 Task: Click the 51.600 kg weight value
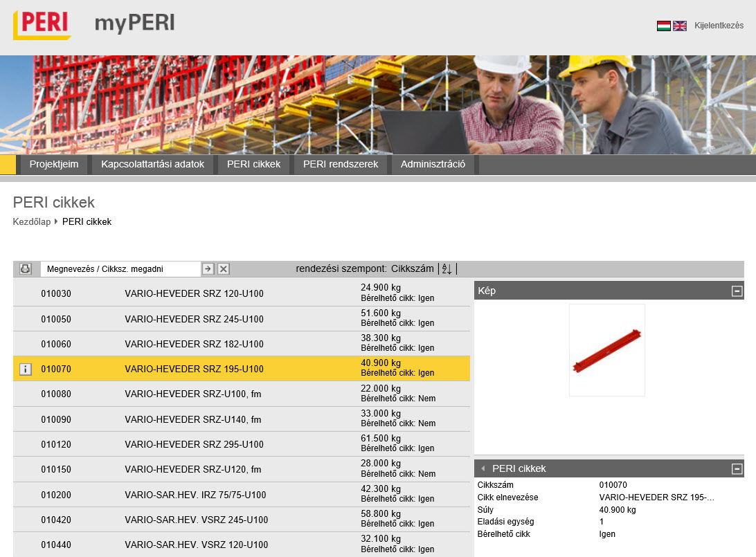coord(381,313)
